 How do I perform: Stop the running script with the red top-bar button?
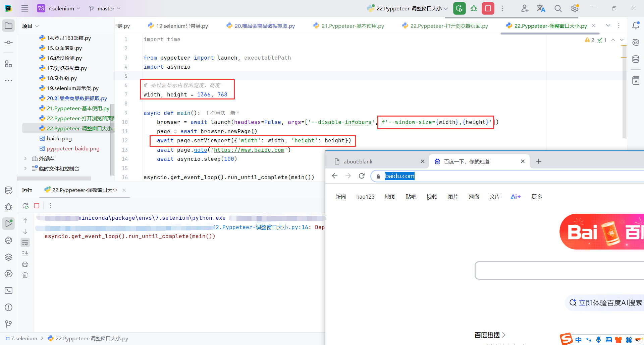tap(488, 8)
